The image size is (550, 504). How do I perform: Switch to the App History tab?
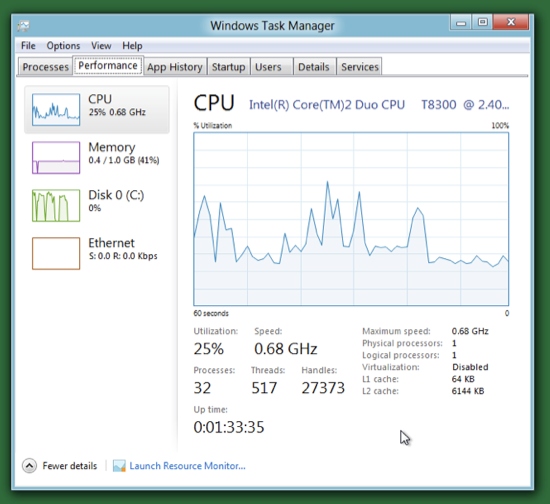tap(175, 67)
